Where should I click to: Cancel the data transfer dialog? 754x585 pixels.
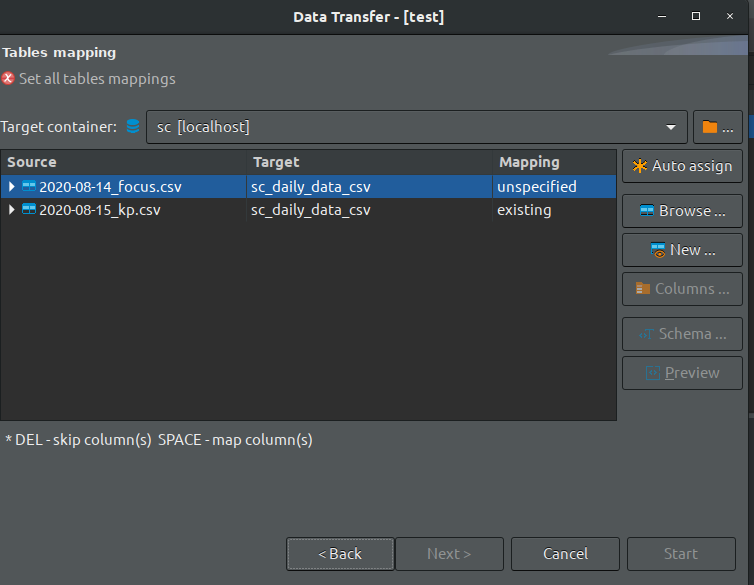coord(565,554)
